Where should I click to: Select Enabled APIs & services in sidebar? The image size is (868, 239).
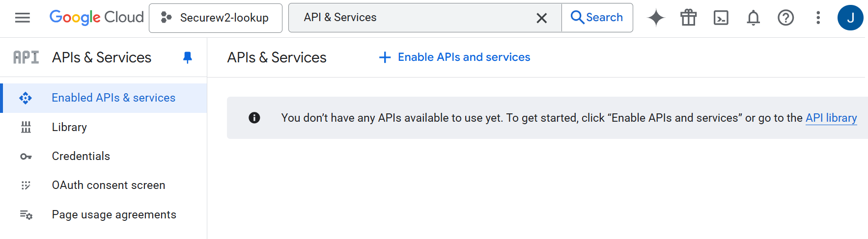[113, 98]
